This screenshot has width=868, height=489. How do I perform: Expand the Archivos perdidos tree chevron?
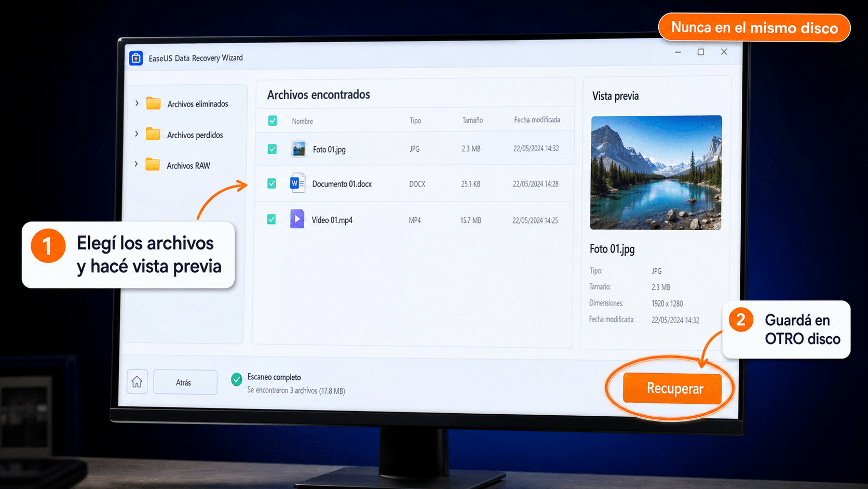(137, 134)
